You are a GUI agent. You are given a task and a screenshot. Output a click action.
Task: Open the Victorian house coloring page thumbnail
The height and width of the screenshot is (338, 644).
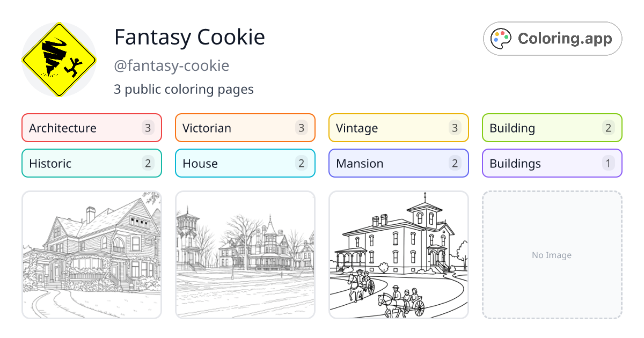click(x=91, y=255)
